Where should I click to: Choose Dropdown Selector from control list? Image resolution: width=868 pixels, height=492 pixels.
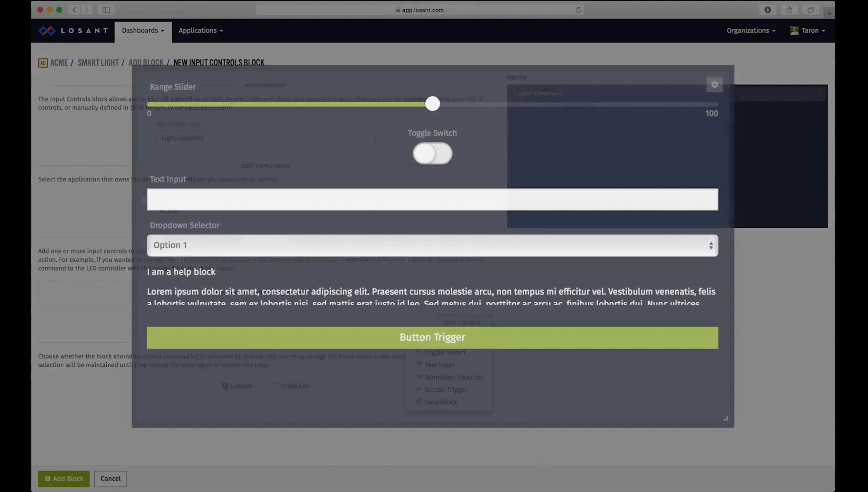click(x=449, y=377)
